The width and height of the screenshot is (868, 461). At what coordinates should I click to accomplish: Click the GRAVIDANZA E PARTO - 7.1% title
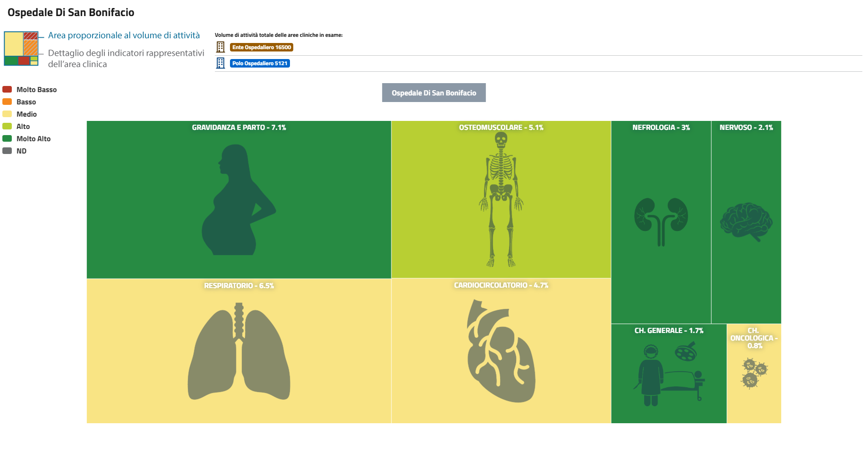coord(238,128)
